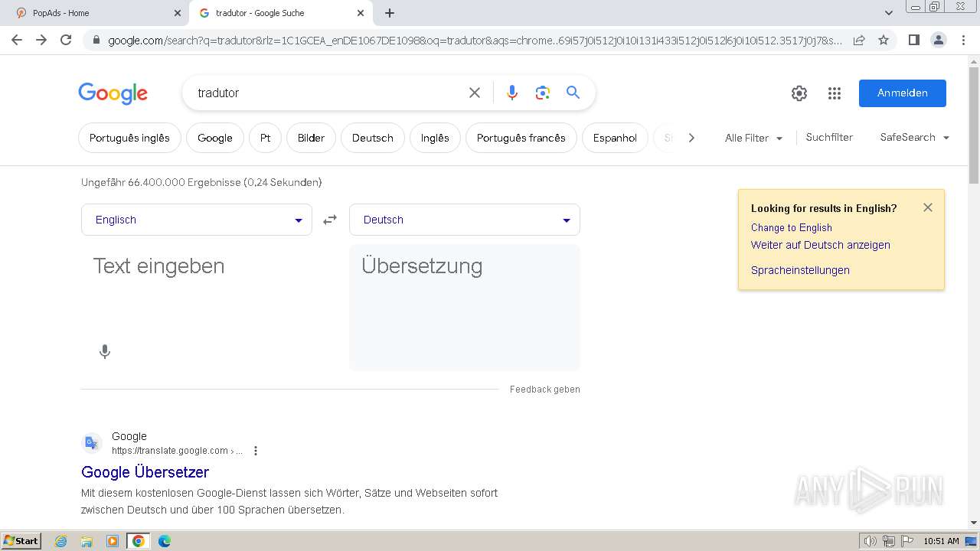This screenshot has width=980, height=551.
Task: Swap the source and target languages
Action: tap(330, 220)
